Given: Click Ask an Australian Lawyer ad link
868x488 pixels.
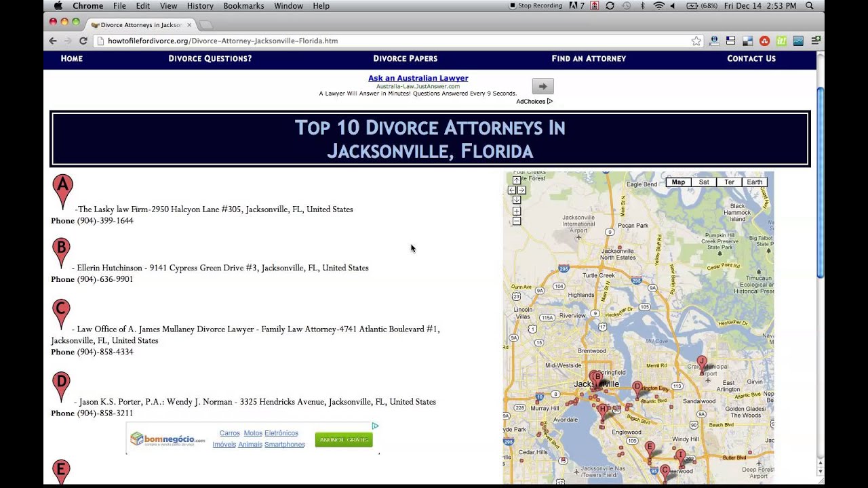Looking at the screenshot, I should (x=418, y=78).
